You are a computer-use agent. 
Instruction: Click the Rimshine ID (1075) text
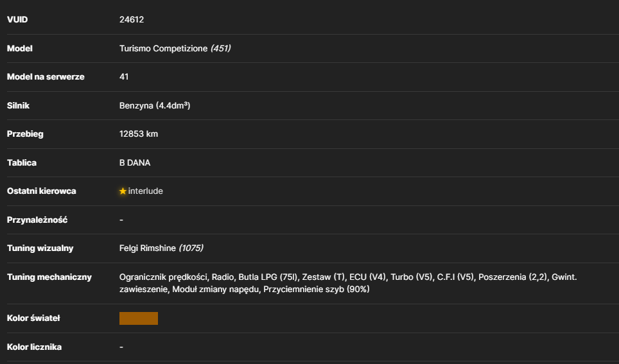point(191,248)
